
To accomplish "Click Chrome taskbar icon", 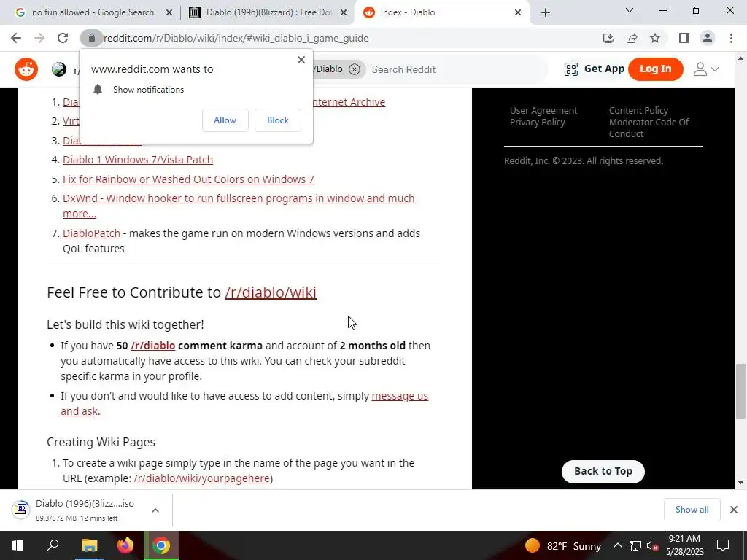I will click(x=161, y=545).
